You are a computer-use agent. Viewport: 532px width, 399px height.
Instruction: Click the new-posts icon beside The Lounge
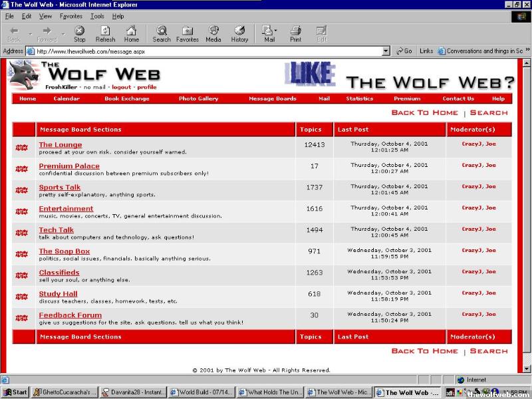pyautogui.click(x=22, y=148)
